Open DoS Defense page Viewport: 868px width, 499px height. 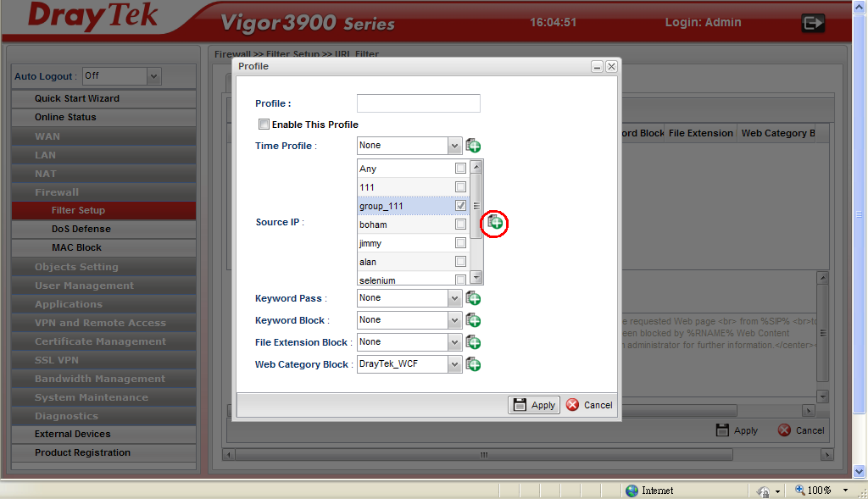103,229
